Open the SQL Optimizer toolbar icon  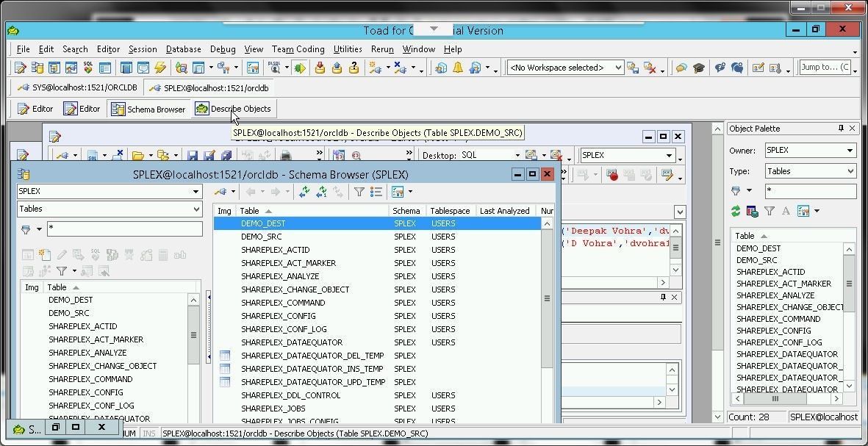click(x=88, y=68)
